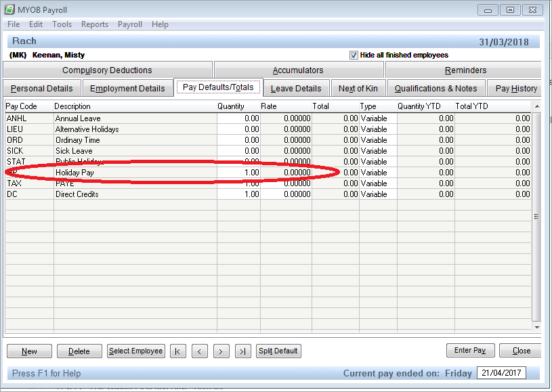Screen dimensions: 552x392
Task: Select the TAX pay code cell
Action: [30, 183]
